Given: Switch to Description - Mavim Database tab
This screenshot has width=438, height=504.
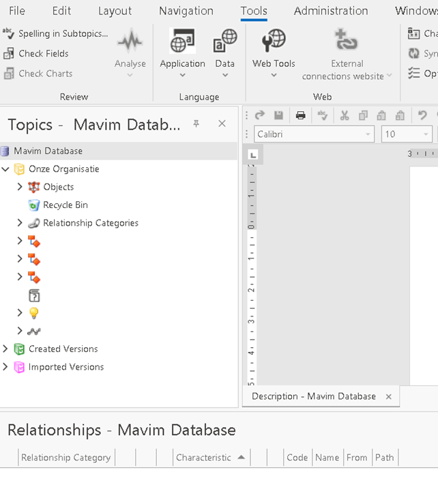Looking at the screenshot, I should (x=314, y=396).
